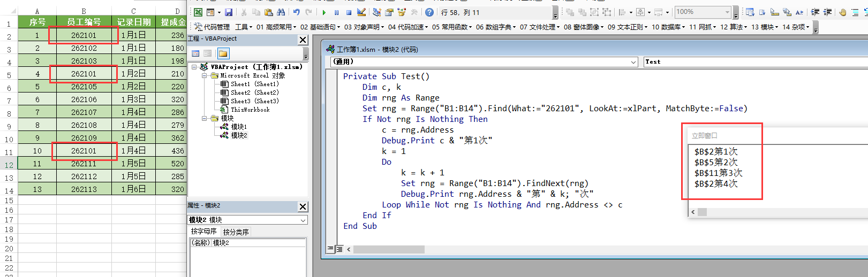
Task: Click View Object icon in project panel
Action: point(208,53)
